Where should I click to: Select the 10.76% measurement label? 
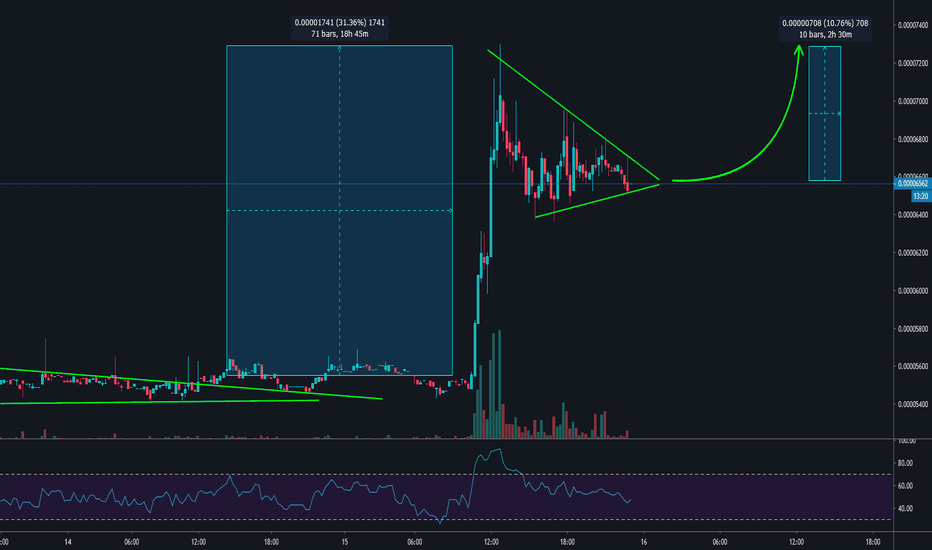coord(825,23)
